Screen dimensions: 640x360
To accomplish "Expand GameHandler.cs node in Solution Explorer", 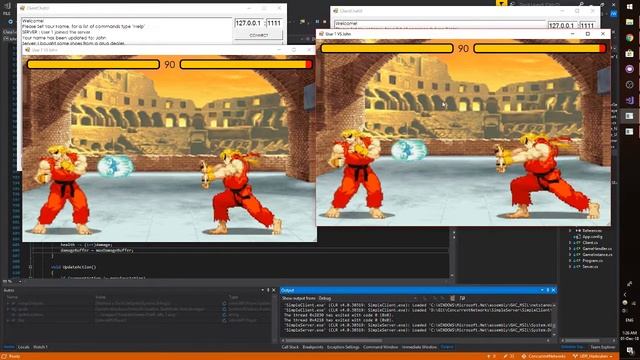I will tap(571, 249).
